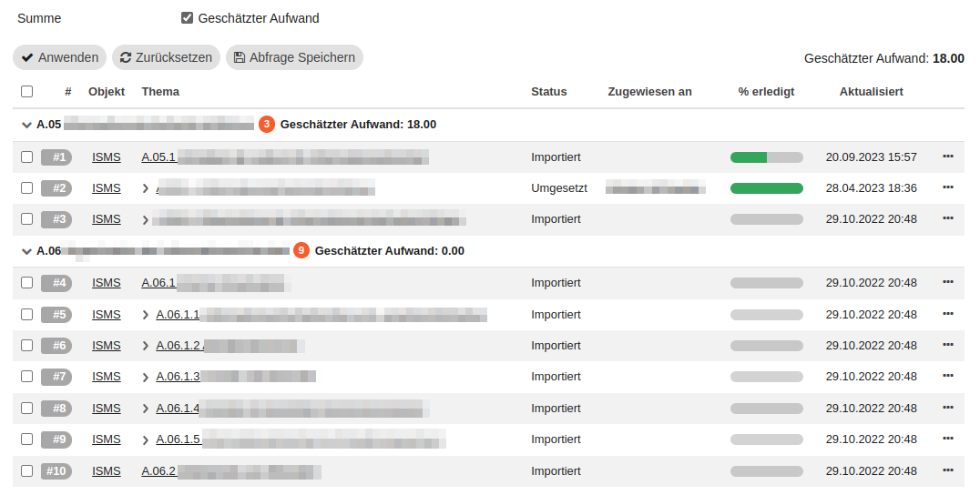980x495 pixels.
Task: Uncheck the Geschätzter Aufwand checkbox
Action: click(x=188, y=18)
